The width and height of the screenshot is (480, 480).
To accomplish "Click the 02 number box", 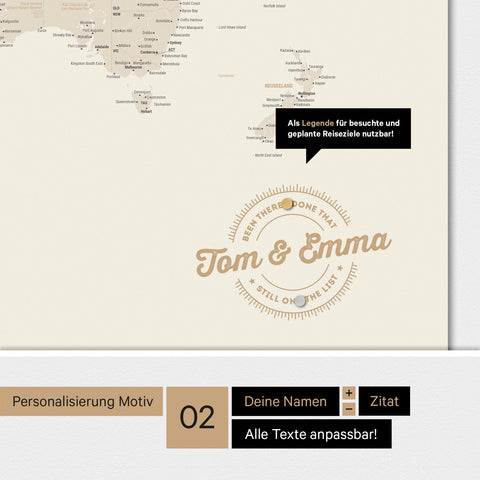I will (x=197, y=417).
